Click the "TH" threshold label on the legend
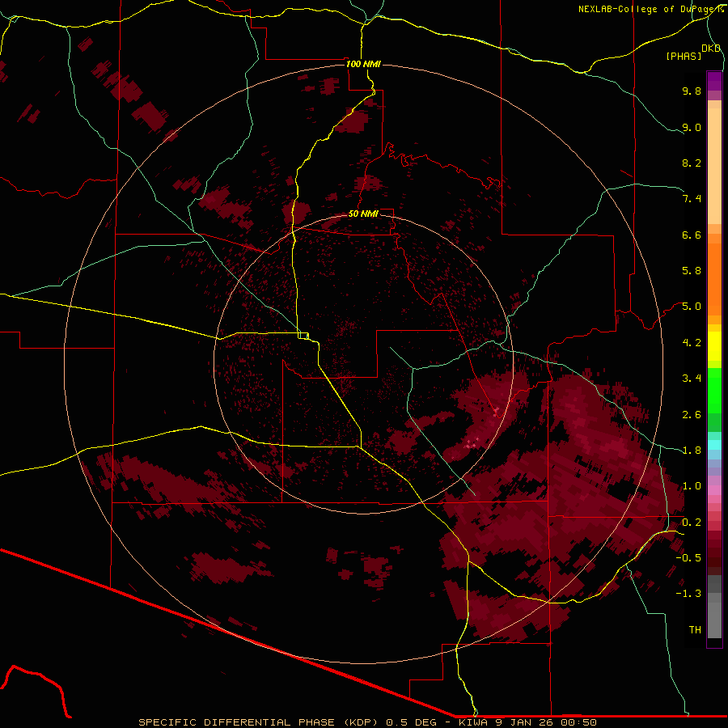 695,630
